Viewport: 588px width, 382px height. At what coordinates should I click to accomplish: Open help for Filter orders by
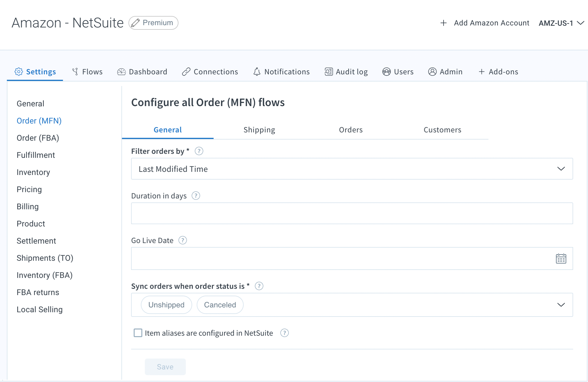(199, 151)
